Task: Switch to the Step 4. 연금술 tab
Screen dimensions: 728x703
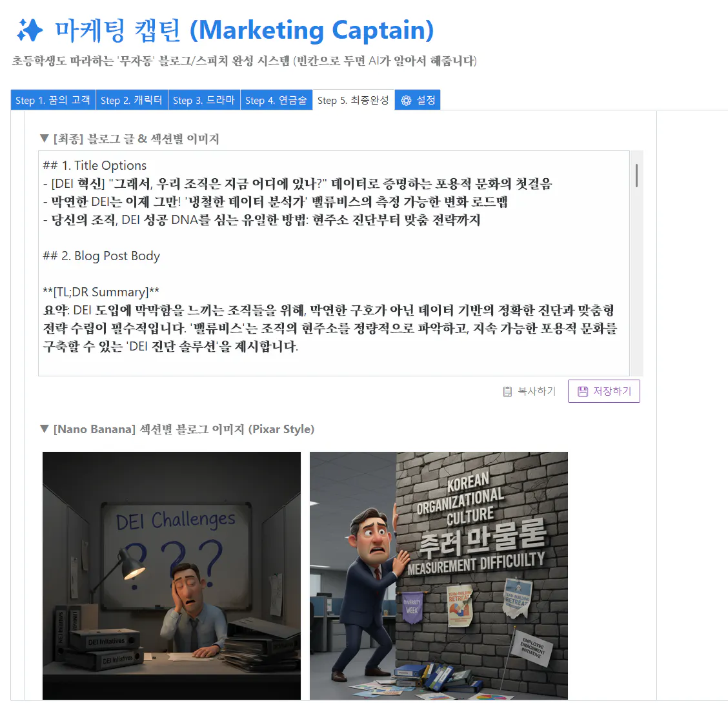Action: coord(276,99)
